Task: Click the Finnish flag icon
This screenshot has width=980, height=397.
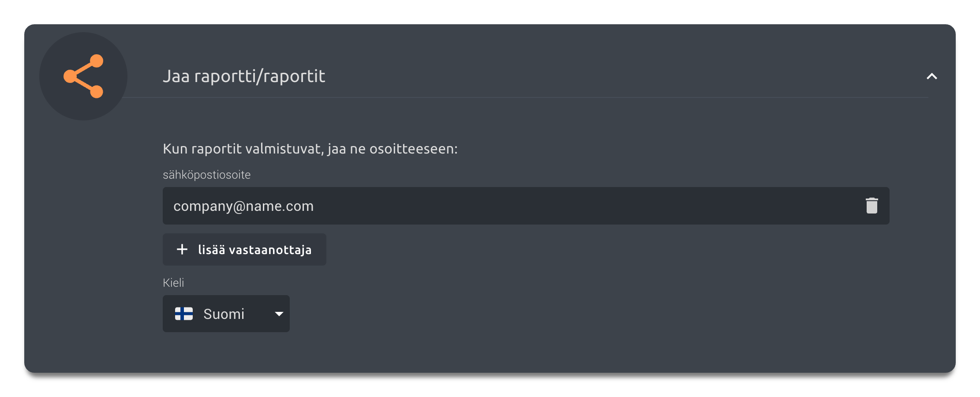Action: click(x=184, y=314)
